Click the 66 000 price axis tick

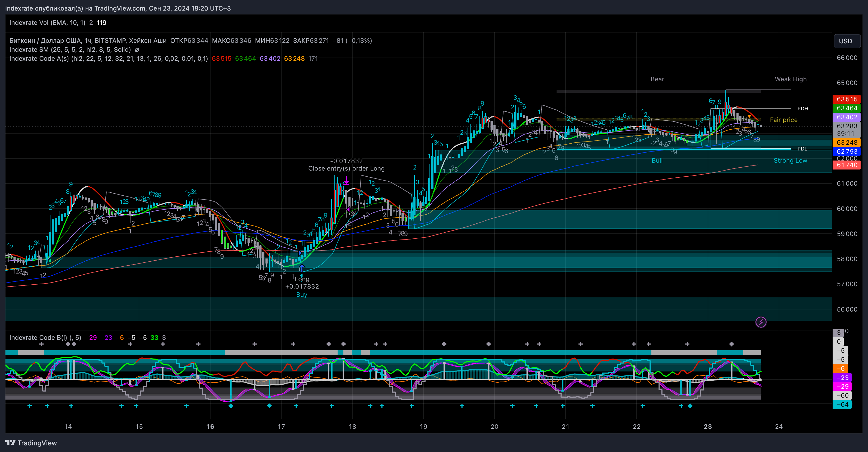tap(847, 58)
